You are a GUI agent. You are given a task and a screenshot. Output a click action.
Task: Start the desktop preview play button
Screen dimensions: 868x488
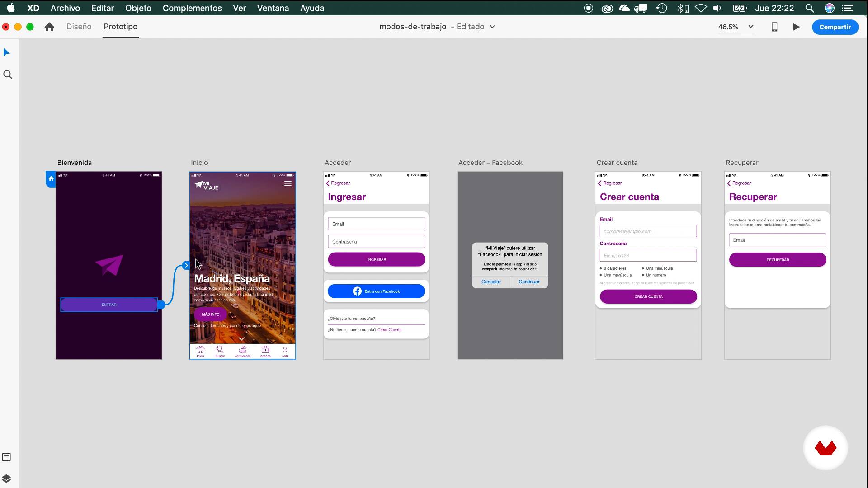796,27
